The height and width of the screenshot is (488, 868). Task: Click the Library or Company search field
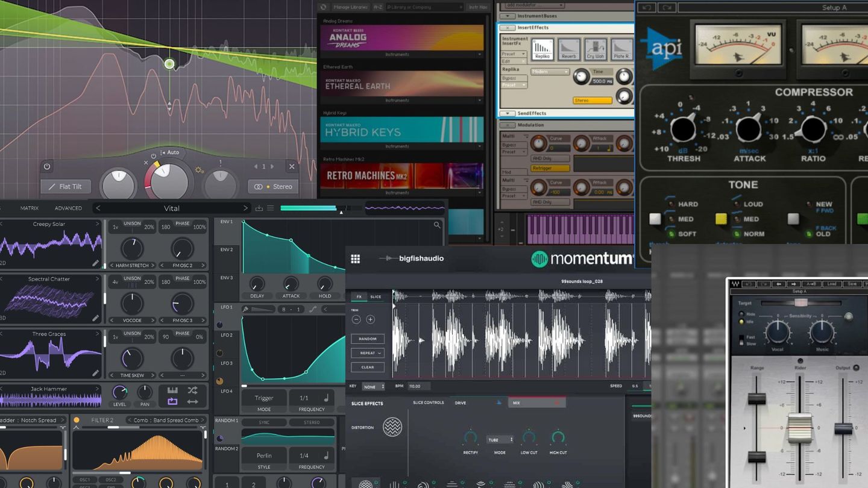[424, 7]
